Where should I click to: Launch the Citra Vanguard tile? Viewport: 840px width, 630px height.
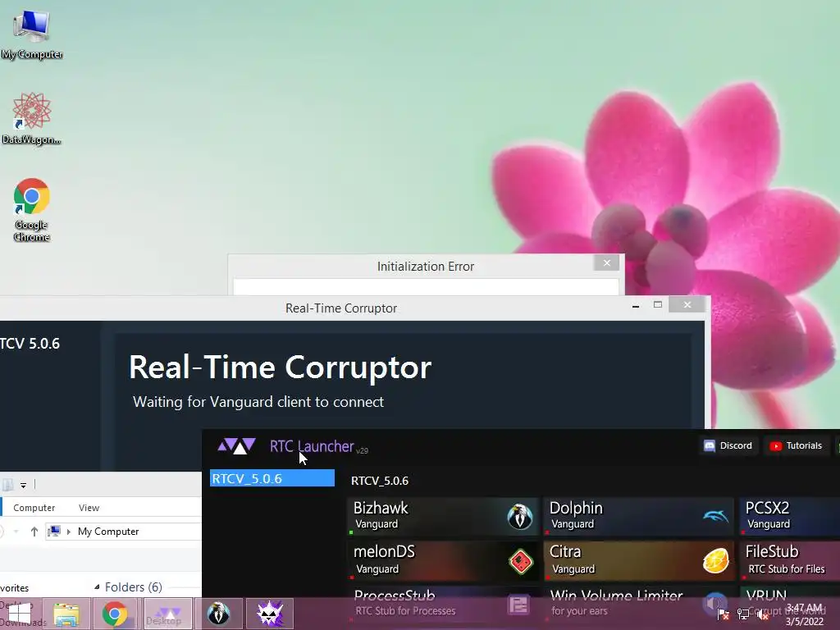coord(638,561)
